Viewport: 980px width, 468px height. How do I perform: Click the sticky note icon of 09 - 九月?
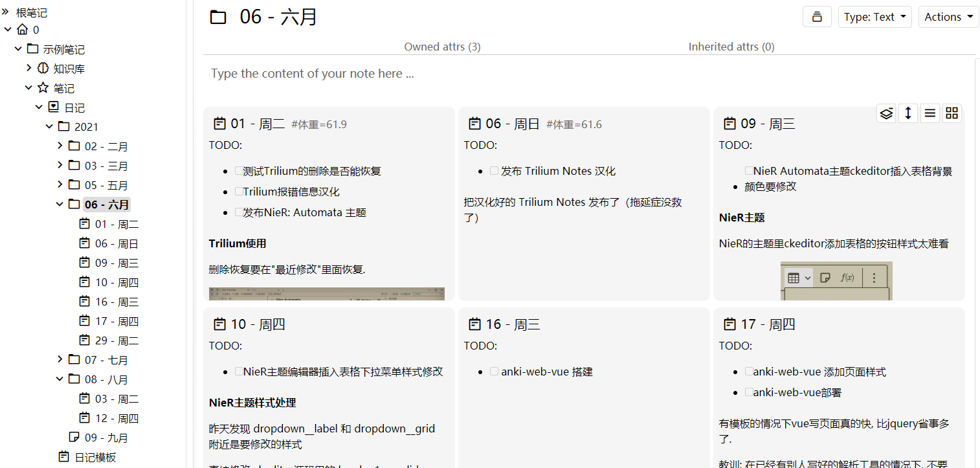coord(74,438)
